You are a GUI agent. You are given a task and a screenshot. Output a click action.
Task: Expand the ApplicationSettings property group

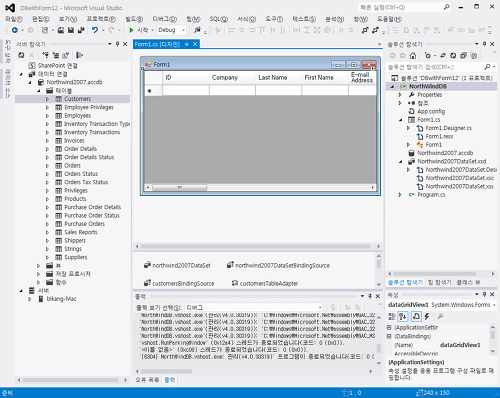coord(389,328)
